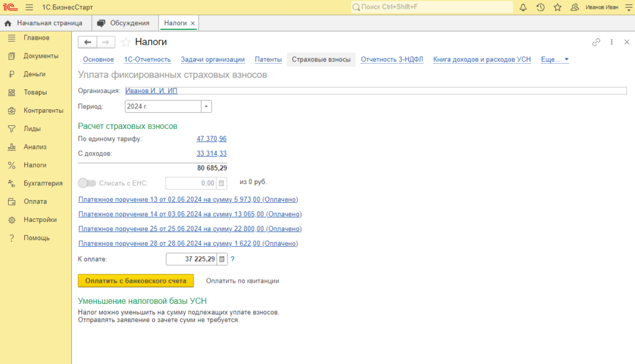Open organization link Иванов И. И. ИП

coord(151,91)
